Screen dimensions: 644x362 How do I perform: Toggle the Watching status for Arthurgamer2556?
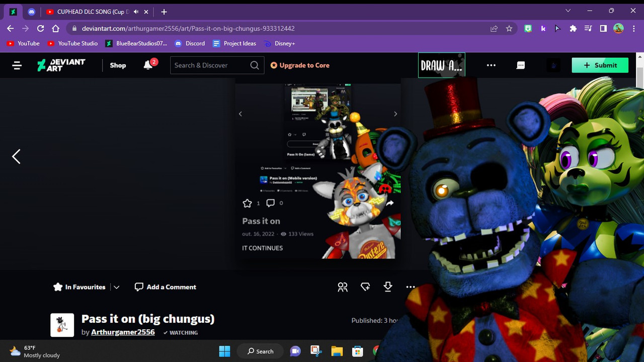pyautogui.click(x=181, y=332)
